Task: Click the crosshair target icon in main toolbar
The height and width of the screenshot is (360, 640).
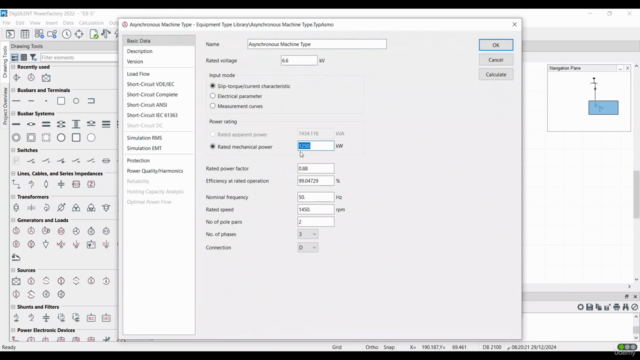Action: click(x=79, y=34)
